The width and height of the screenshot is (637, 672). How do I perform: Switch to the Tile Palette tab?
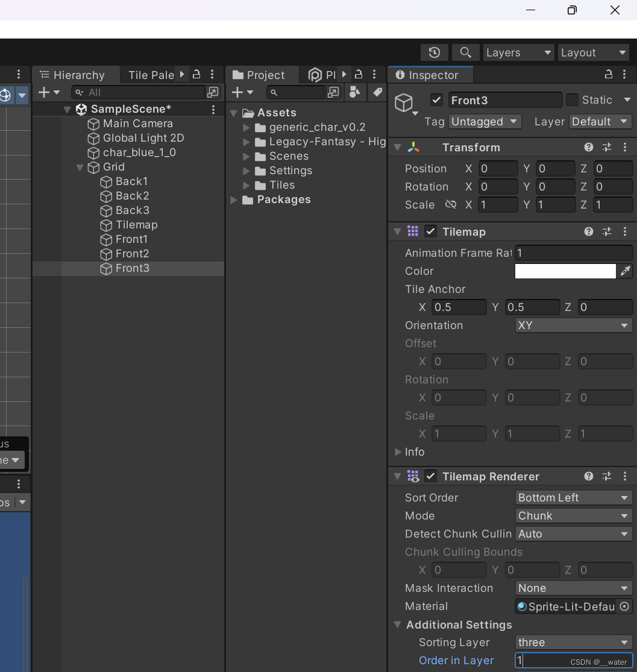point(151,75)
